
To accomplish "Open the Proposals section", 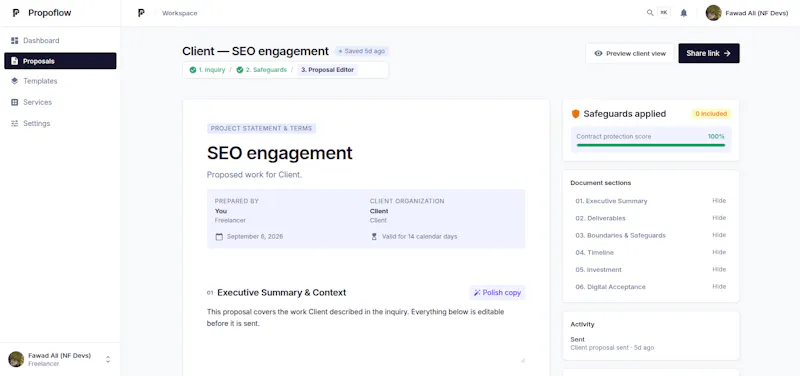I will pyautogui.click(x=60, y=61).
